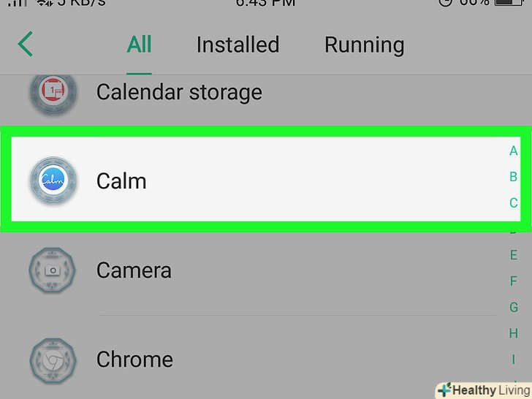Open the Camera app entry label

click(134, 270)
